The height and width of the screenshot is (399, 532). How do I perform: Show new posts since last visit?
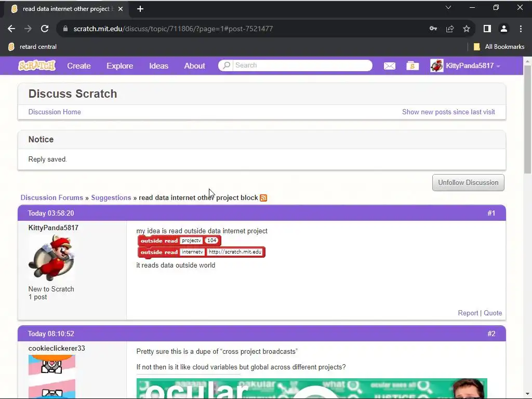(x=448, y=112)
